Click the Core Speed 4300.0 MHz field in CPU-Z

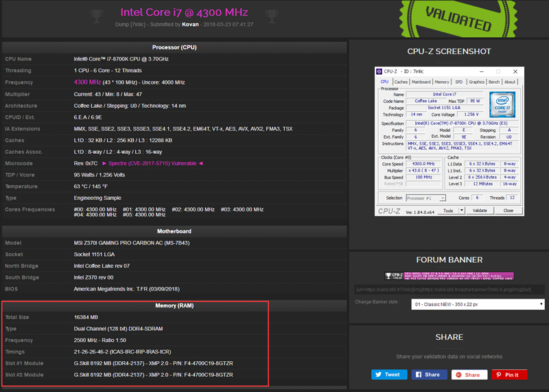[x=423, y=163]
